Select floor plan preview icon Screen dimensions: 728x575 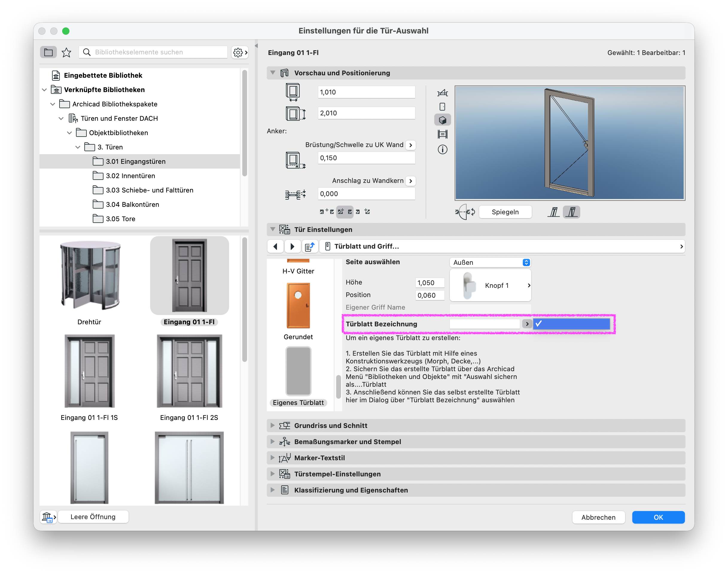coord(442,93)
